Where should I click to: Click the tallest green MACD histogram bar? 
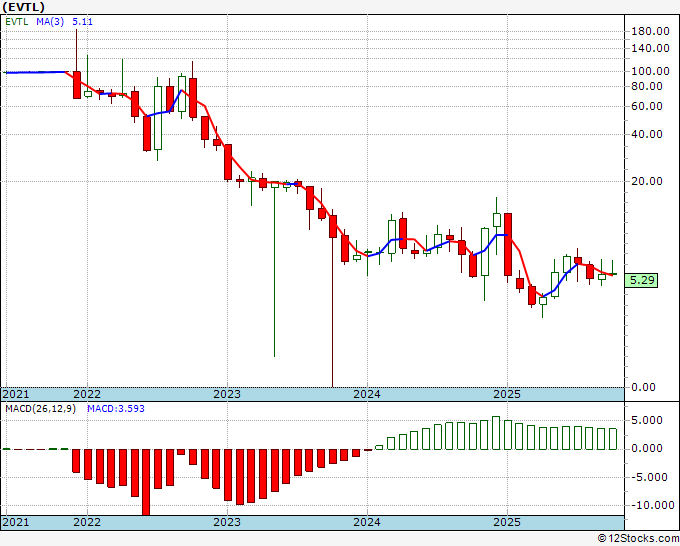pyautogui.click(x=496, y=433)
